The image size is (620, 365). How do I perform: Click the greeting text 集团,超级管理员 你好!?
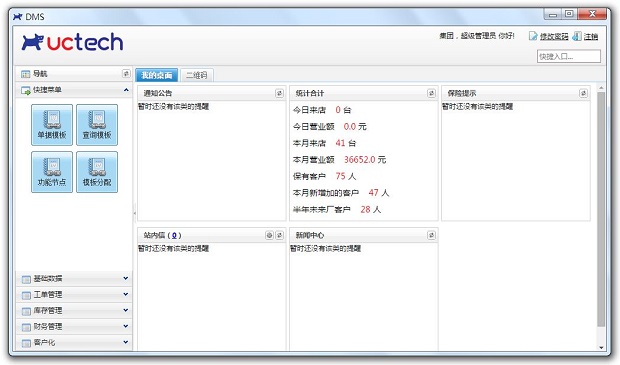pos(477,36)
